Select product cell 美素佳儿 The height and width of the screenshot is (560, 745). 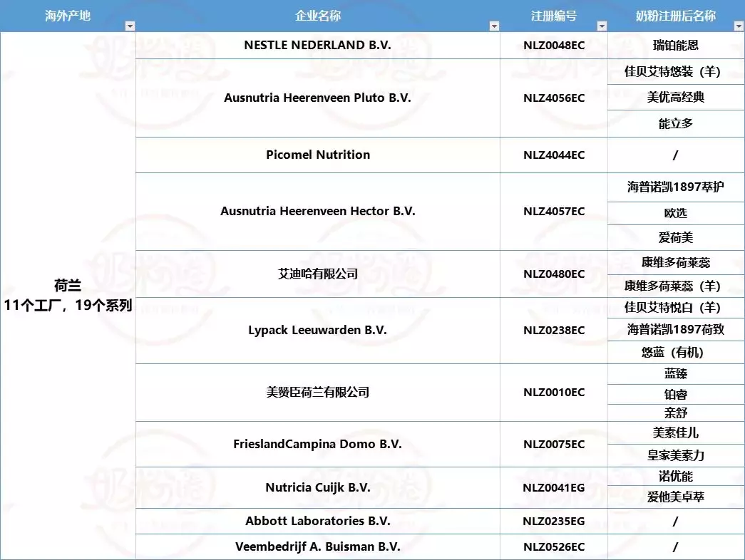pyautogui.click(x=676, y=432)
